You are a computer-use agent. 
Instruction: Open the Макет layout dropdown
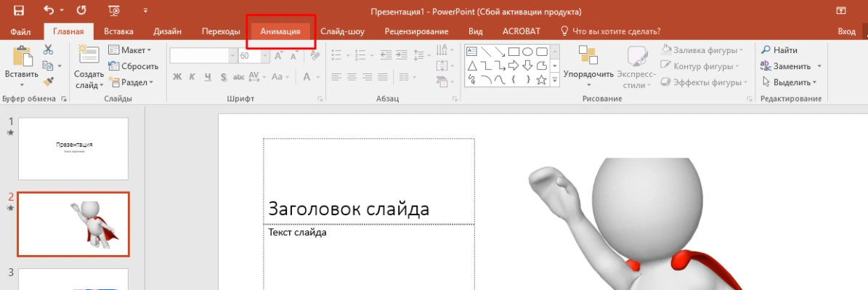tap(130, 50)
